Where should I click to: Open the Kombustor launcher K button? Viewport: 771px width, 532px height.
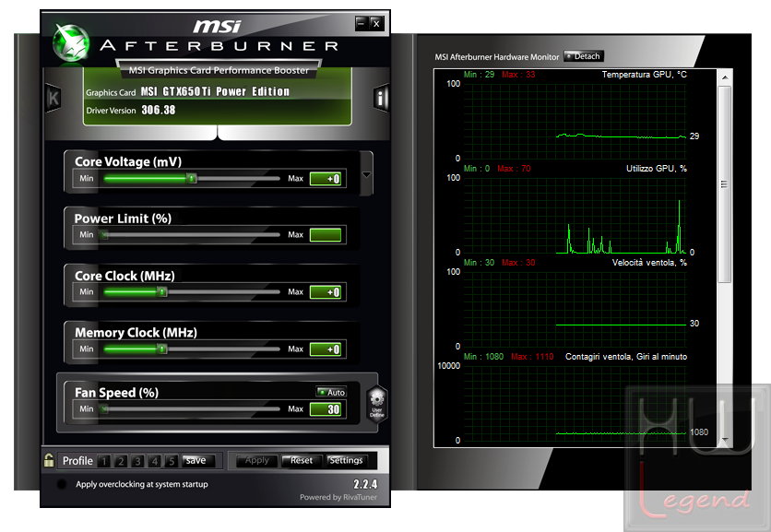pyautogui.click(x=53, y=99)
